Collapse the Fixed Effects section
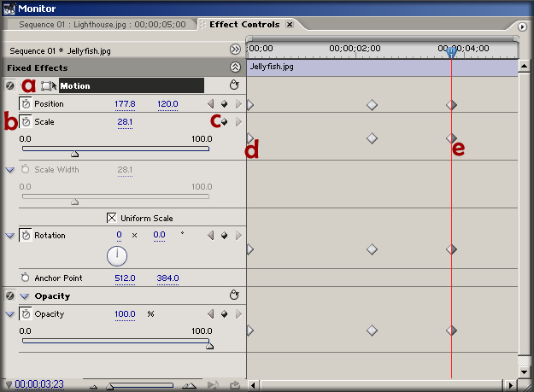534x392 pixels. point(235,67)
